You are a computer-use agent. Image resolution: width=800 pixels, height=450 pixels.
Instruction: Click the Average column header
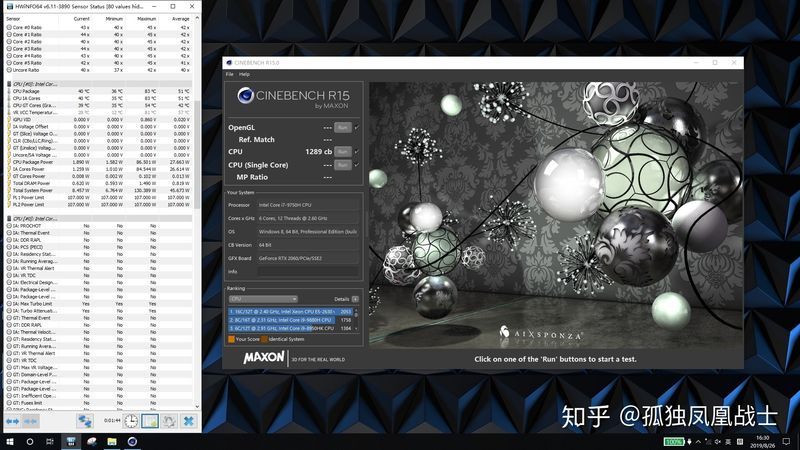coord(181,19)
